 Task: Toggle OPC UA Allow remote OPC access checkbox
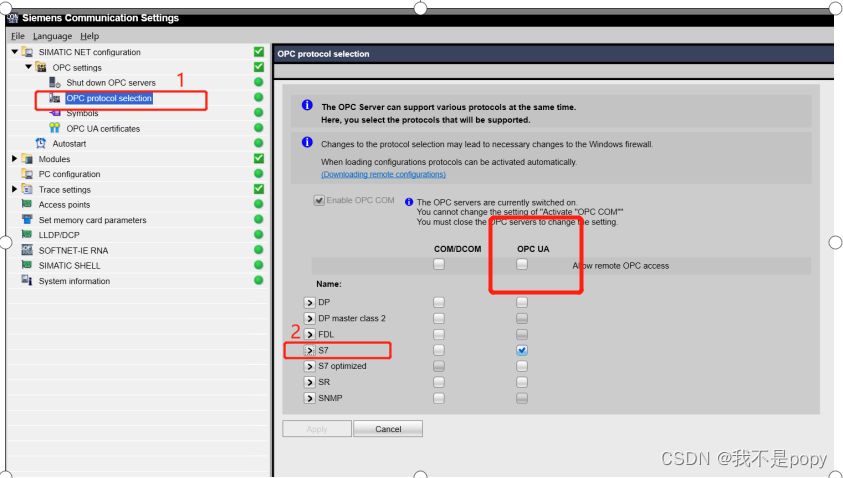pos(522,264)
